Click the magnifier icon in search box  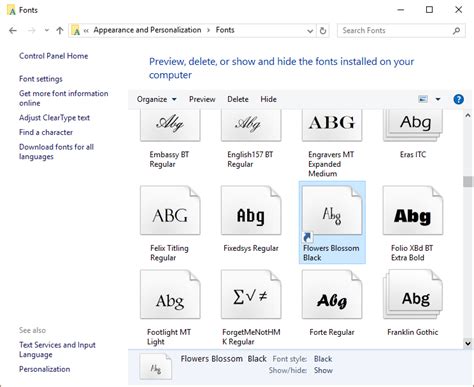(x=457, y=31)
